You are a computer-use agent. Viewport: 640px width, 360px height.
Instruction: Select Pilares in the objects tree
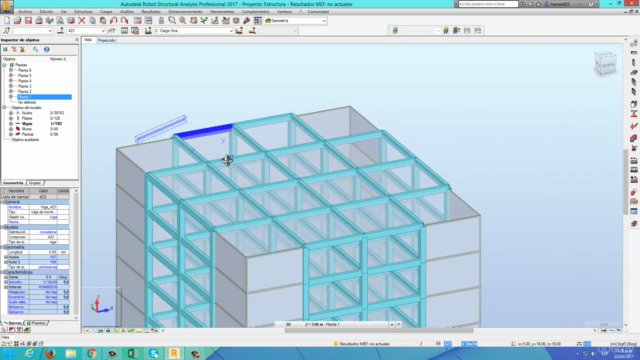(x=27, y=118)
